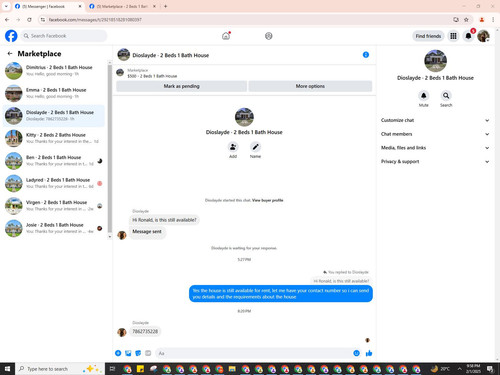
Task: Open a new browser tab
Action: [165, 6]
